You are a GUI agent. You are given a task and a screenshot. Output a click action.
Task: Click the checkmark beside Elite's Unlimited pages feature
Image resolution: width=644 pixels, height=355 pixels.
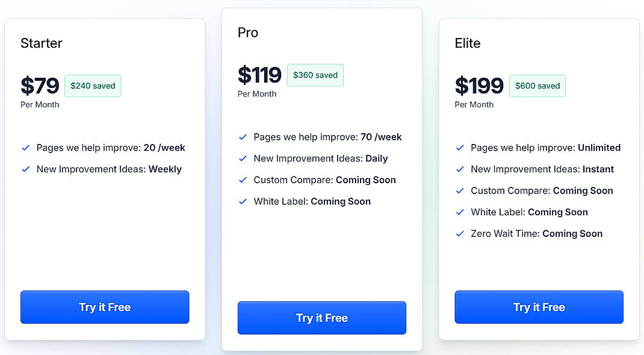point(460,148)
